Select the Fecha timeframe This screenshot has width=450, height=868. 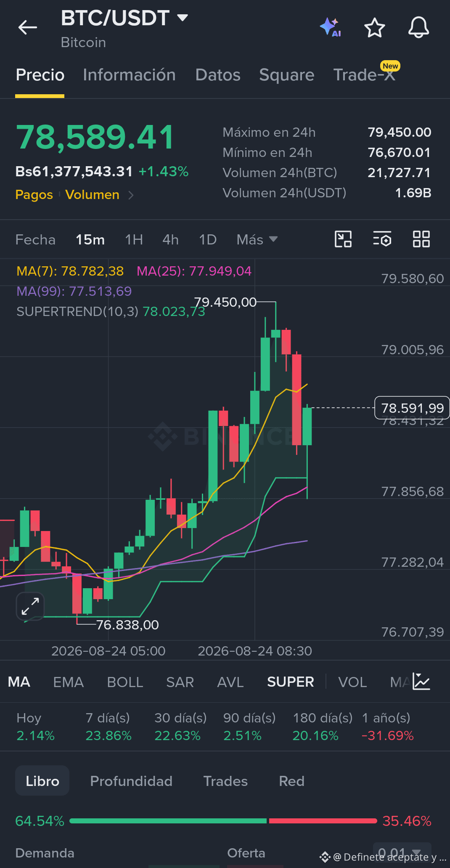coord(35,239)
